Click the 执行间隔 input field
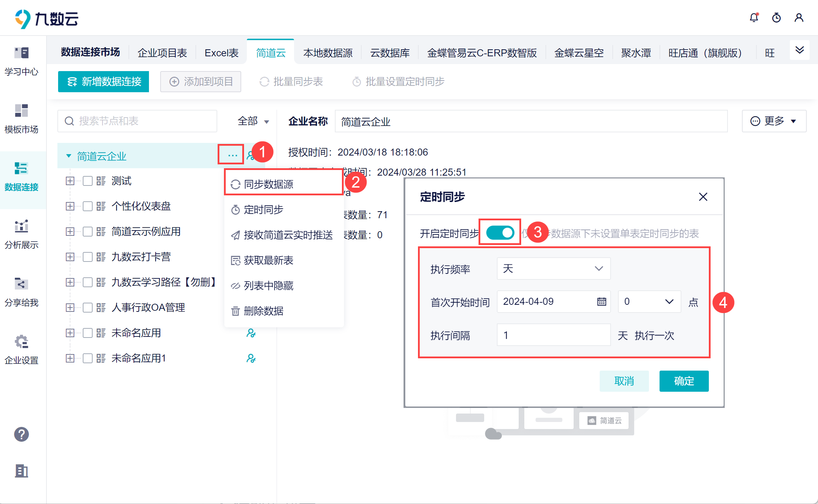The height and width of the screenshot is (504, 818). [553, 335]
